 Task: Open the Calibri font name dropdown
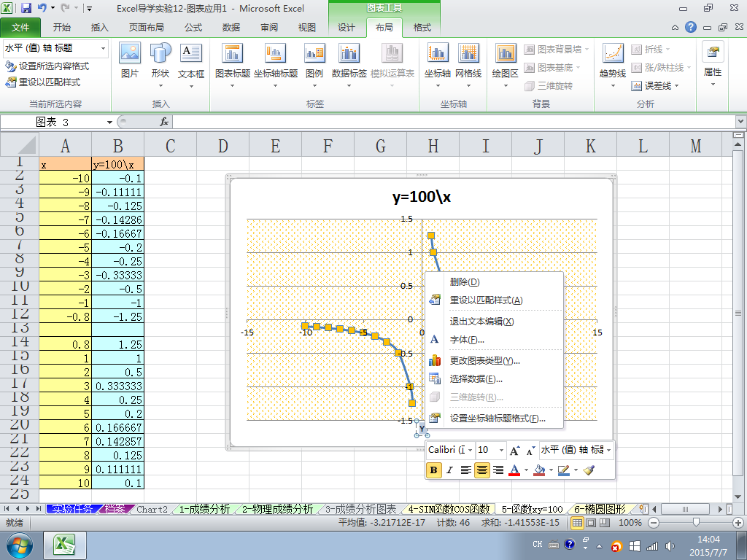coord(471,450)
